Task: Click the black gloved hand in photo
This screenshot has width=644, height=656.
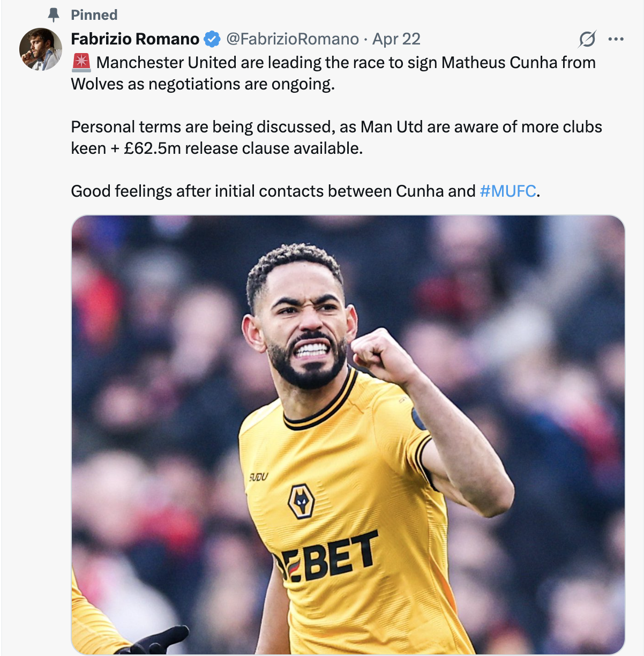Action: point(155,641)
